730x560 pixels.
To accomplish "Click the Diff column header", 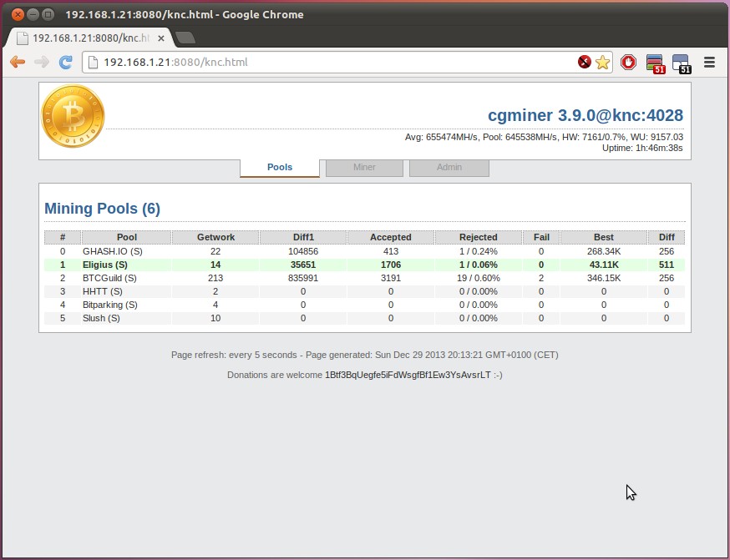I will click(x=667, y=237).
